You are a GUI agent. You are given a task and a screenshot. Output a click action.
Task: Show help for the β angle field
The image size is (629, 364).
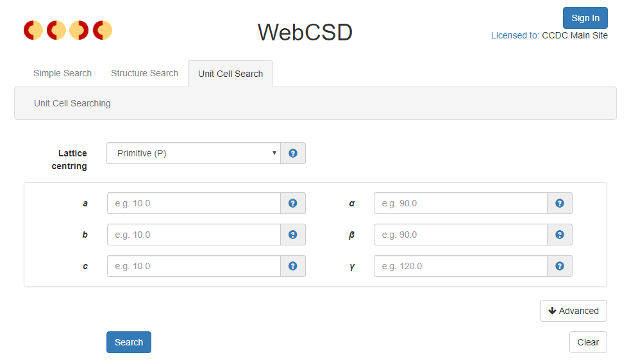[x=560, y=235]
